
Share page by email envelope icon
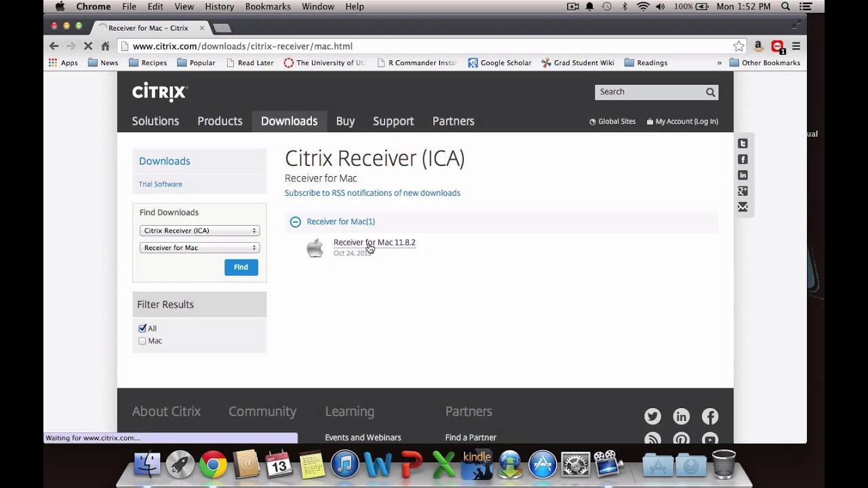[x=743, y=207]
